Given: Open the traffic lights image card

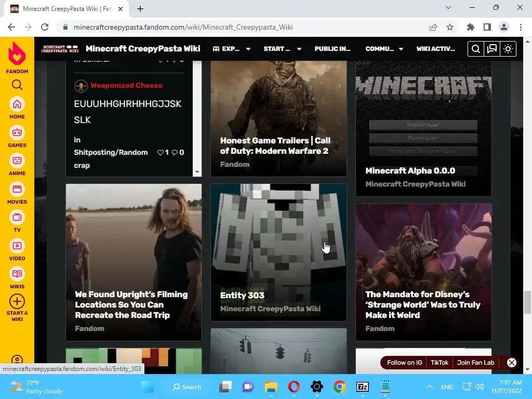Looking at the screenshot, I should [278, 351].
